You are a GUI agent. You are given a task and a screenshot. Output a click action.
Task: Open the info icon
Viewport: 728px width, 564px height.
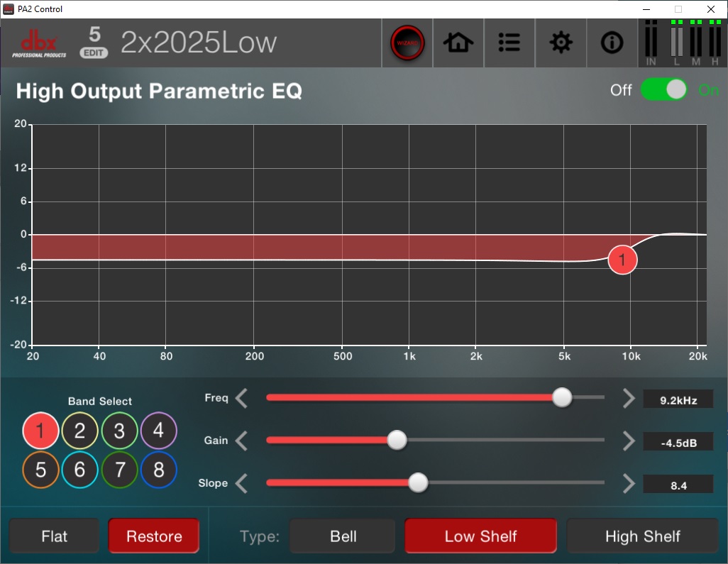click(x=612, y=43)
